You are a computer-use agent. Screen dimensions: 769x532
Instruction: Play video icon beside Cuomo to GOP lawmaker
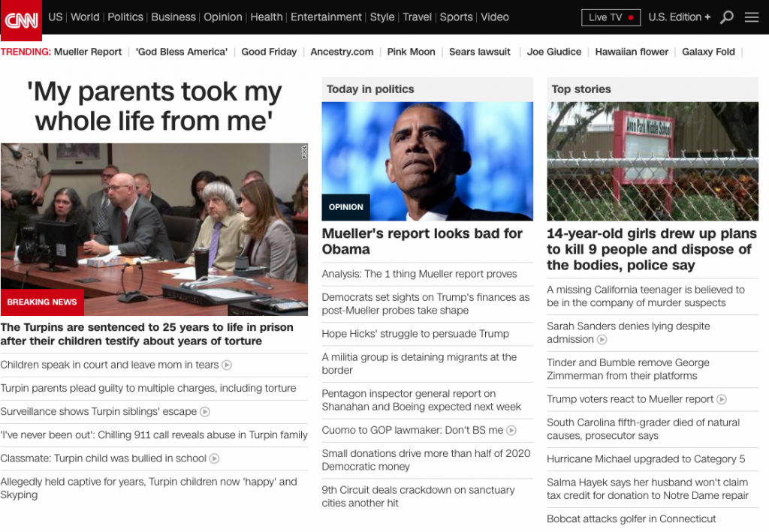(x=511, y=431)
